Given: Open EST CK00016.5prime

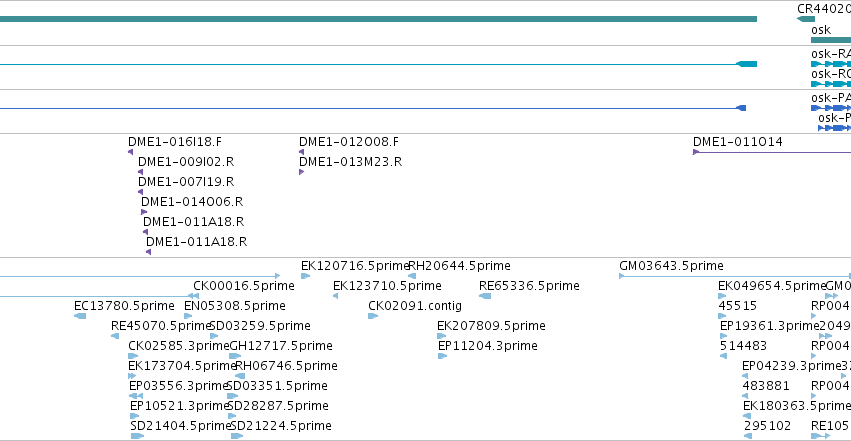Looking at the screenshot, I should click(x=244, y=286).
